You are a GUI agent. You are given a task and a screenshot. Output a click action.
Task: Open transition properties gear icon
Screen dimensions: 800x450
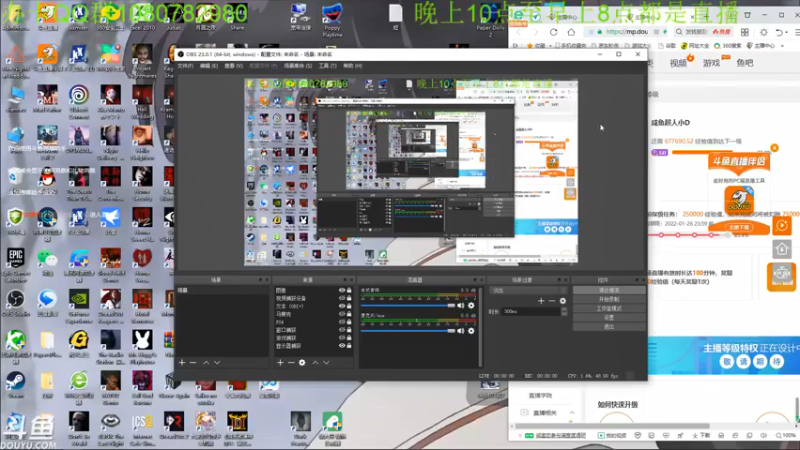point(563,301)
